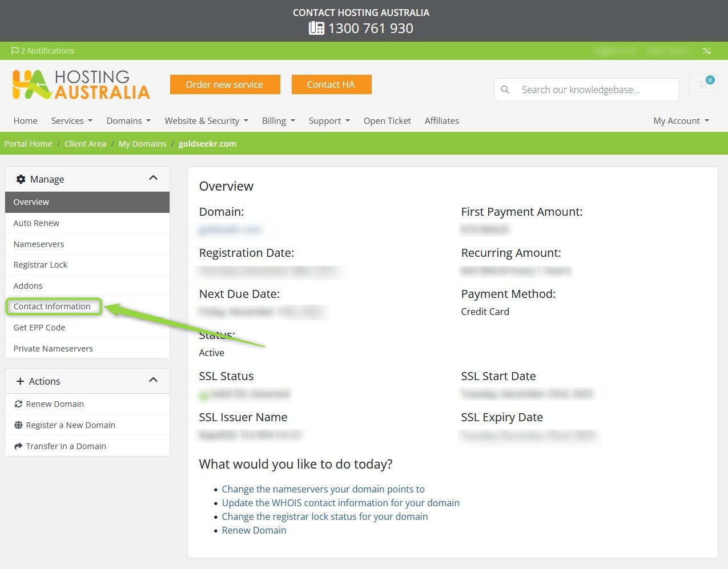The width and height of the screenshot is (728, 569).
Task: Click the Transfer in a Domain arrow icon
Action: tap(18, 446)
